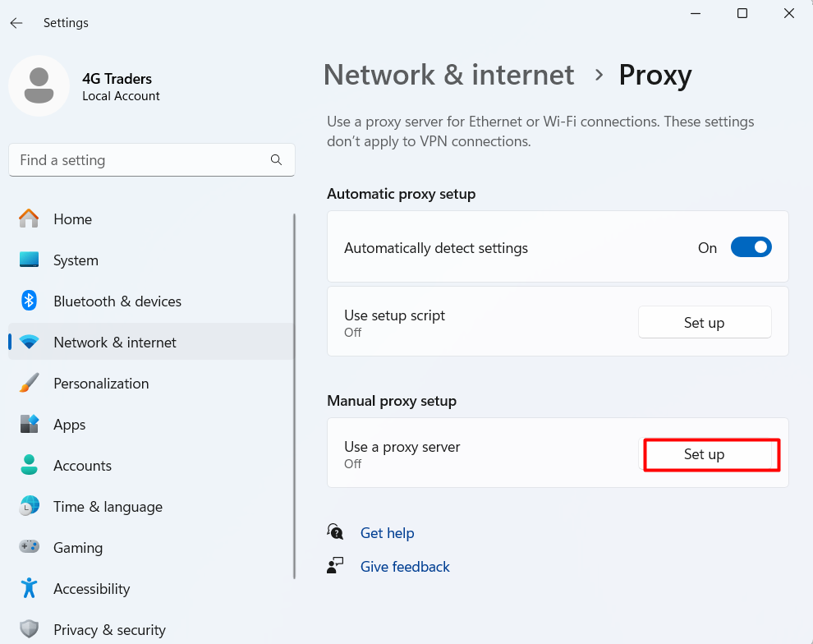Turn off Automatically detect settings toggle
The width and height of the screenshot is (813, 644).
click(751, 247)
